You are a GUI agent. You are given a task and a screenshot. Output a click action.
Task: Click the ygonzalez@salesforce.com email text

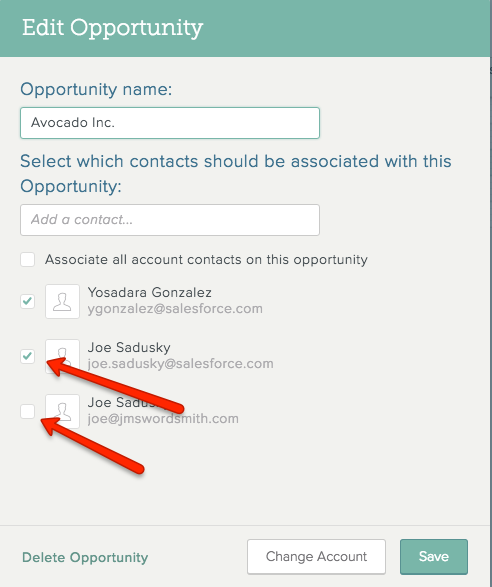coord(175,309)
